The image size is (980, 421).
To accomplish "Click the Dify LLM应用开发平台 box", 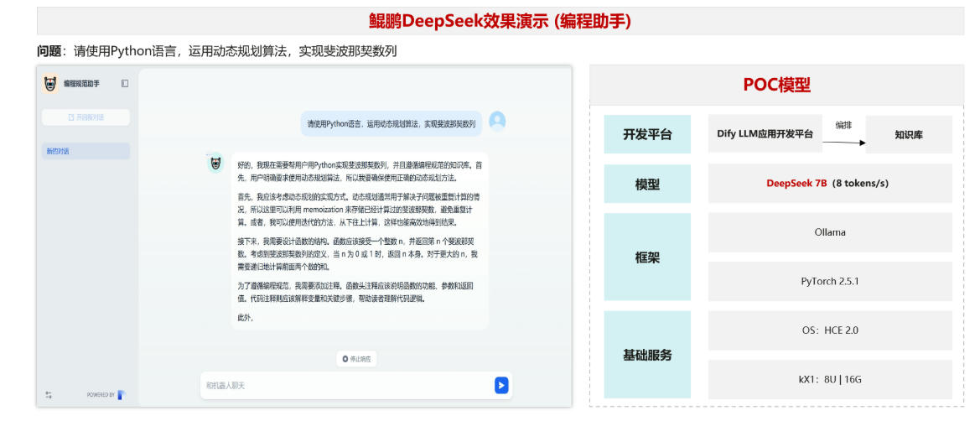I will (765, 134).
